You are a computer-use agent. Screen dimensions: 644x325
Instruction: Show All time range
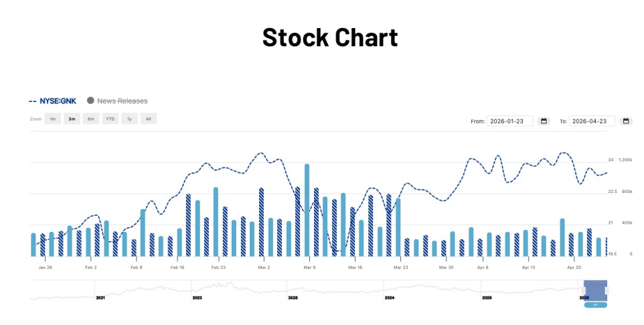(149, 119)
